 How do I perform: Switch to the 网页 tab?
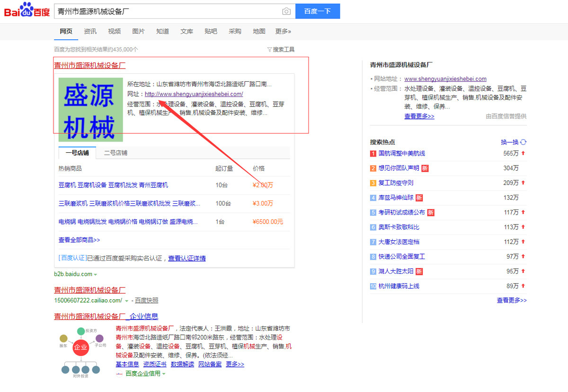66,31
